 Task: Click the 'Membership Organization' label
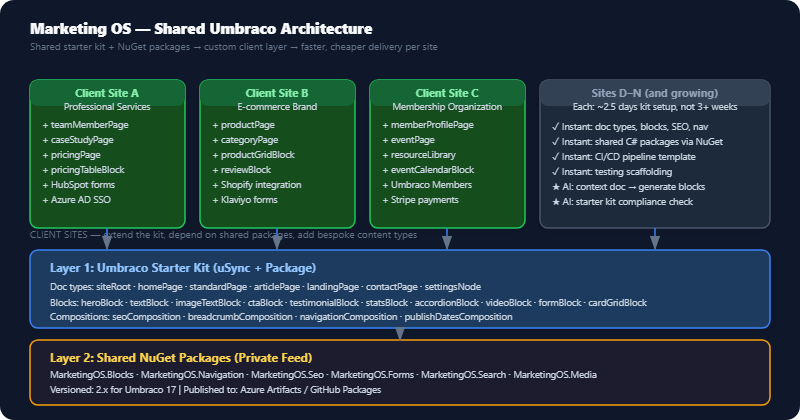tap(447, 107)
